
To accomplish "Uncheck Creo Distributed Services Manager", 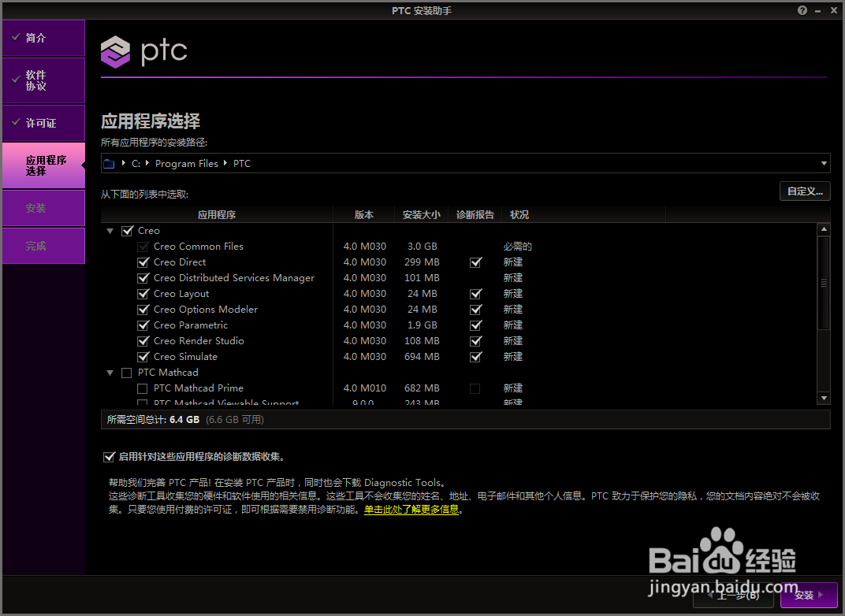I will pos(143,278).
